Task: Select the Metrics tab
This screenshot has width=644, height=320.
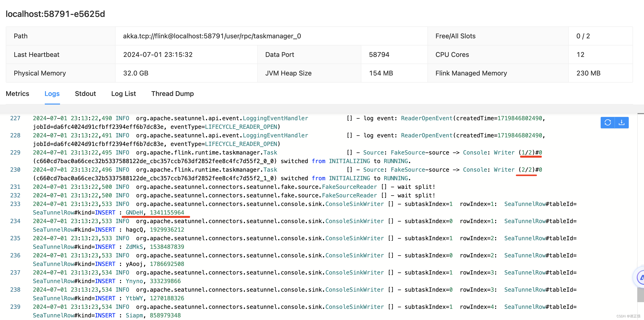Action: pos(18,94)
